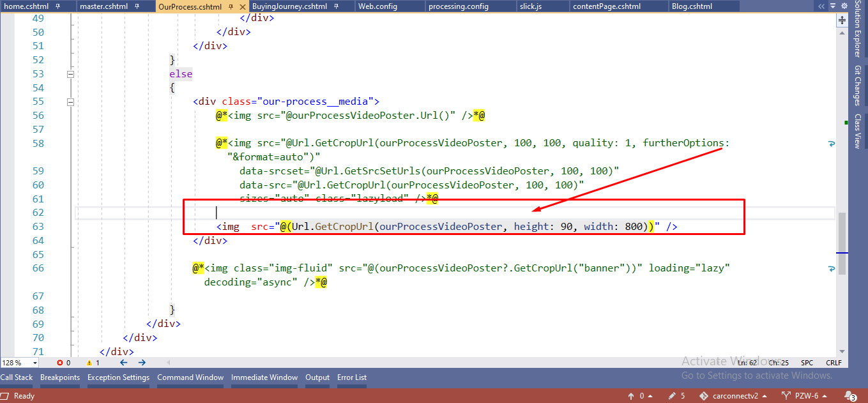The image size is (868, 403).
Task: Click the navigate forward arrow in status bar
Action: [x=142, y=362]
